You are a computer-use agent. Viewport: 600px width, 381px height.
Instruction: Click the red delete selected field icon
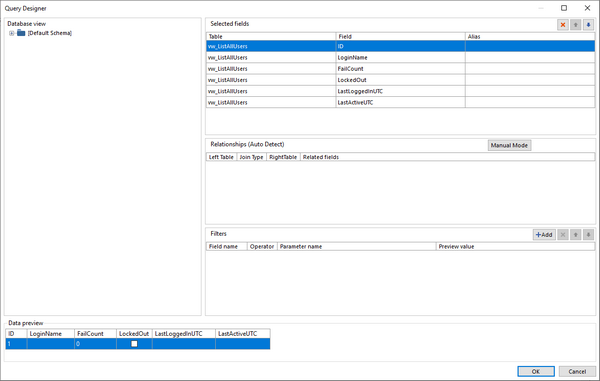click(x=562, y=25)
